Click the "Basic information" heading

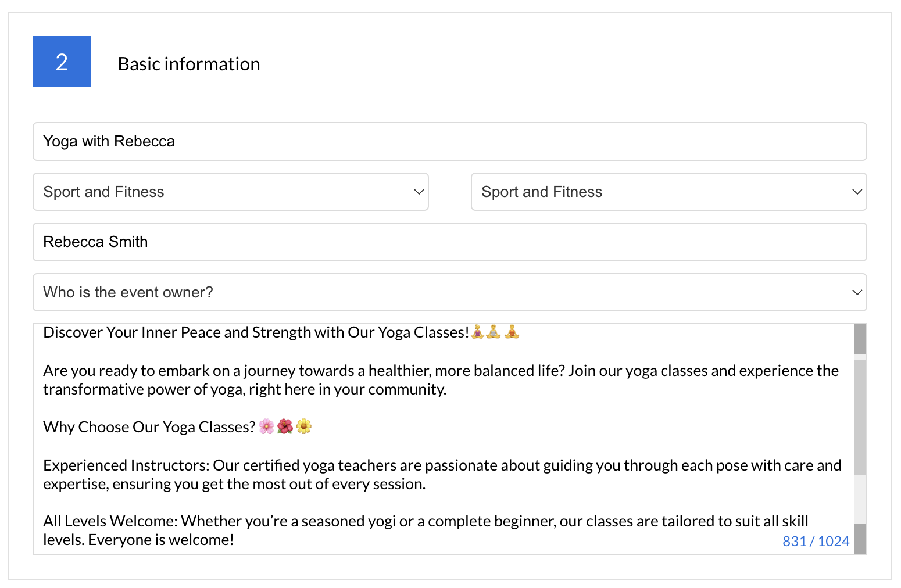pyautogui.click(x=189, y=64)
